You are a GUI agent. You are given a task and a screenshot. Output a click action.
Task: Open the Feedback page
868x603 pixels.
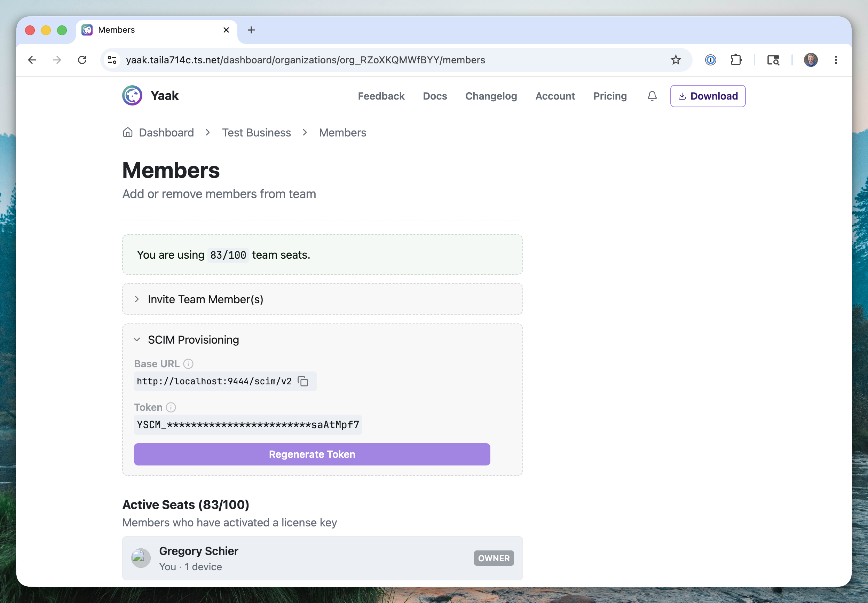(381, 96)
